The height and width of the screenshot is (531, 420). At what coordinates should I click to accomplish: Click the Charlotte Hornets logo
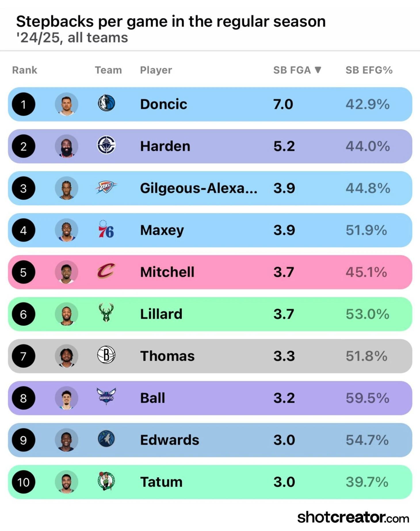106,396
